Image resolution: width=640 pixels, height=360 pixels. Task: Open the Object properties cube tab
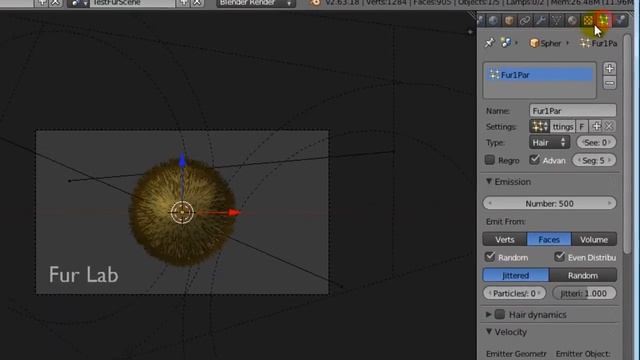click(x=509, y=20)
